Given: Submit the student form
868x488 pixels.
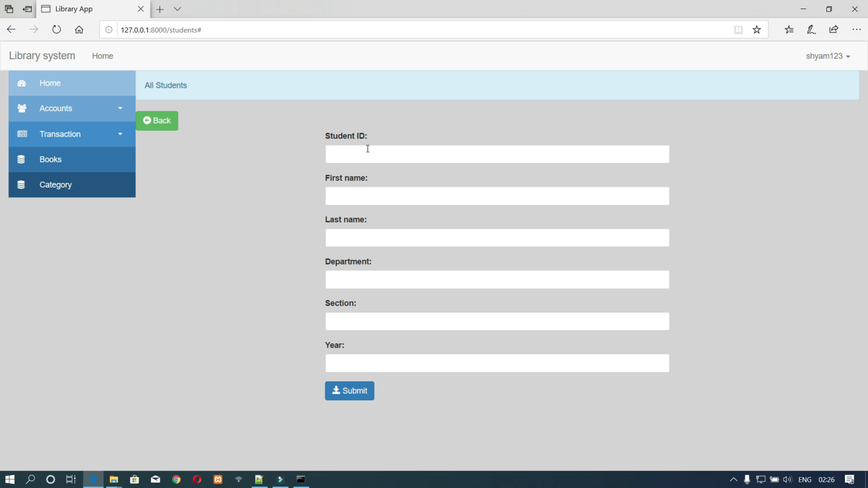Looking at the screenshot, I should tap(349, 390).
